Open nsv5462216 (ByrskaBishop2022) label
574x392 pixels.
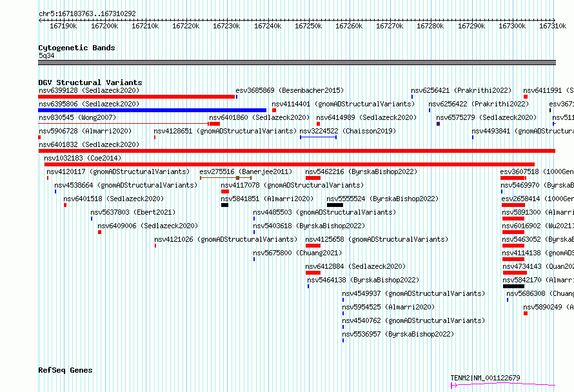361,171
